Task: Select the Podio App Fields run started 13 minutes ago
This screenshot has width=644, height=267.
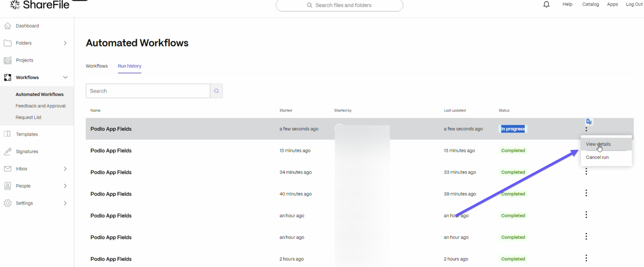Action: coord(111,150)
